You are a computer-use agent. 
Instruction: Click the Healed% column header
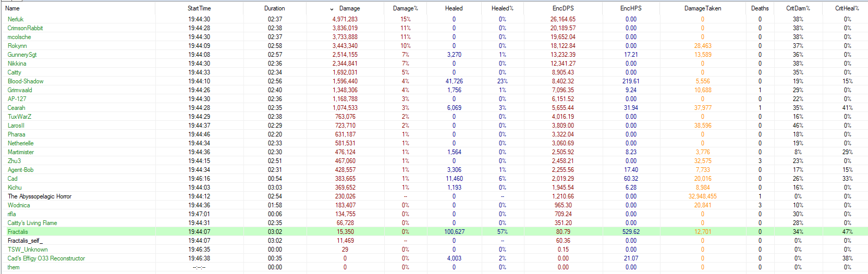[502, 8]
